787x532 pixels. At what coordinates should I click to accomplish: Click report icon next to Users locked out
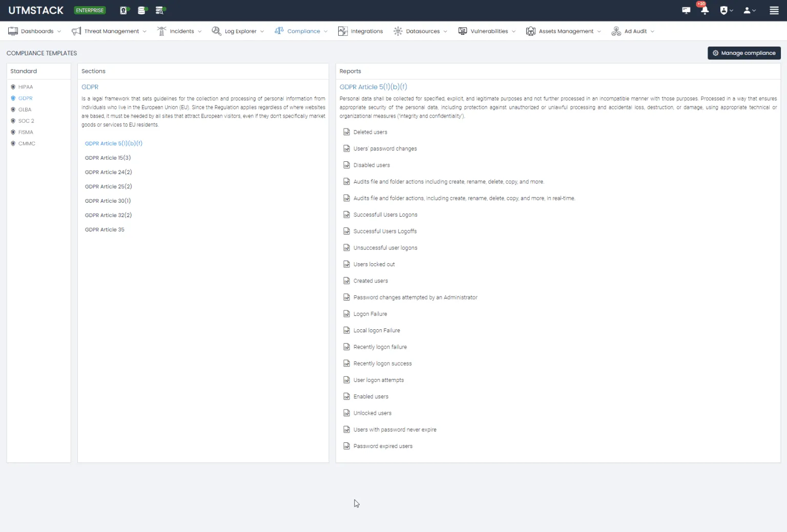pos(346,264)
